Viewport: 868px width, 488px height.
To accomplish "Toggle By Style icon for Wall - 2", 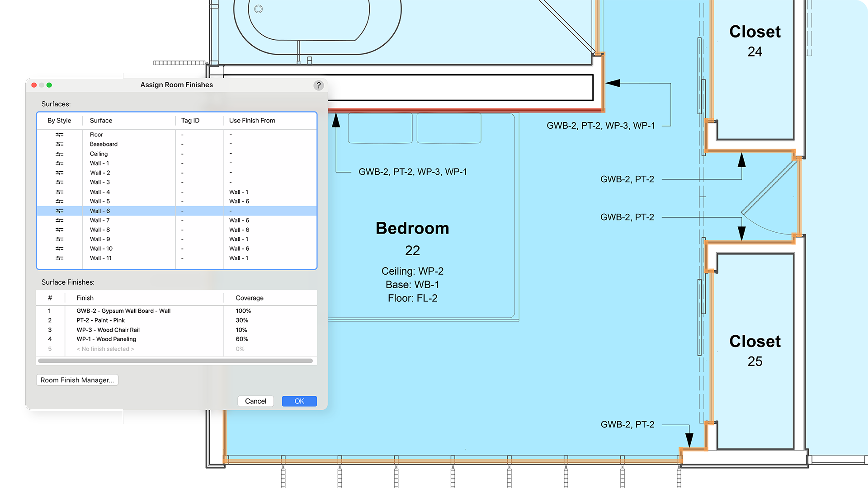I will pyautogui.click(x=60, y=173).
